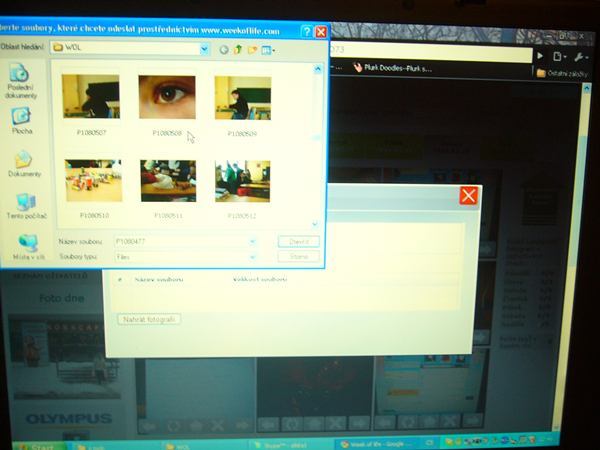Create a new folder in WDL
Image resolution: width=600 pixels, height=450 pixels.
[x=252, y=50]
